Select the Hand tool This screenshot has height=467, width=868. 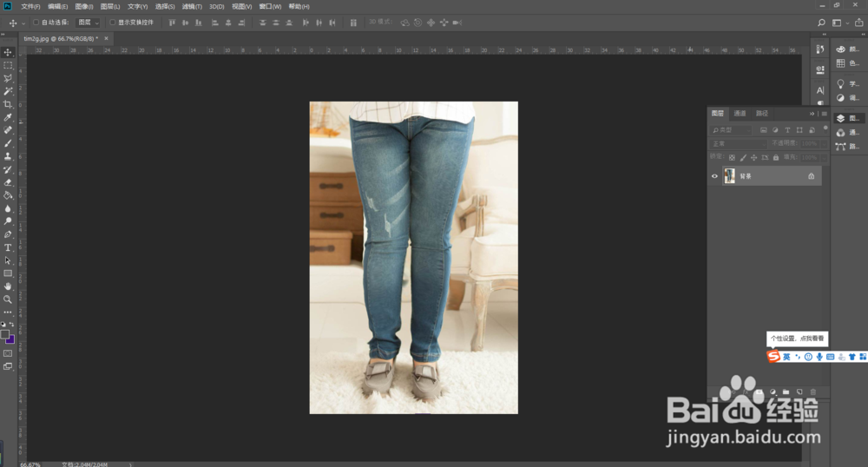tap(8, 286)
